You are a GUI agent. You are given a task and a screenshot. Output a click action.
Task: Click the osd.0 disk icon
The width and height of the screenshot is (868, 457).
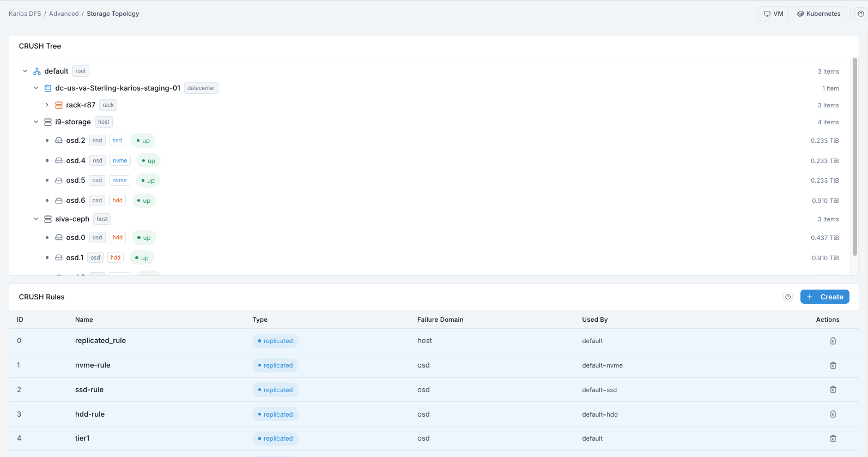[x=59, y=238]
